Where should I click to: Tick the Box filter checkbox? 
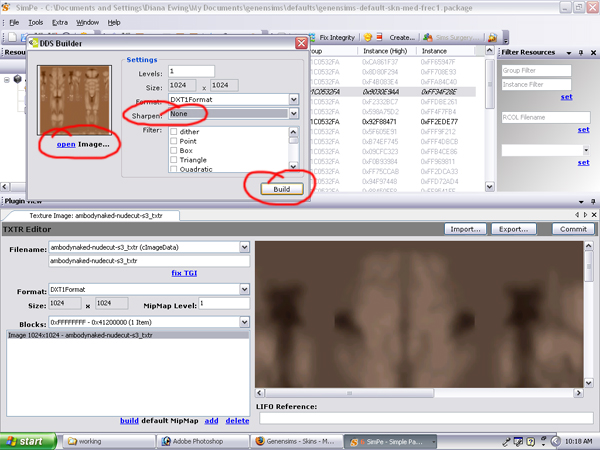pos(174,150)
